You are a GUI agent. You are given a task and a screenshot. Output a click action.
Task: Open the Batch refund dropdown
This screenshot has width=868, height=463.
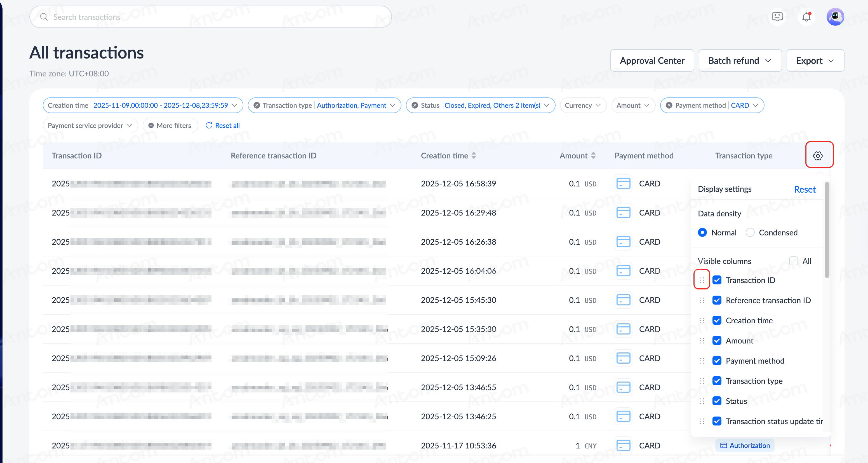click(740, 61)
